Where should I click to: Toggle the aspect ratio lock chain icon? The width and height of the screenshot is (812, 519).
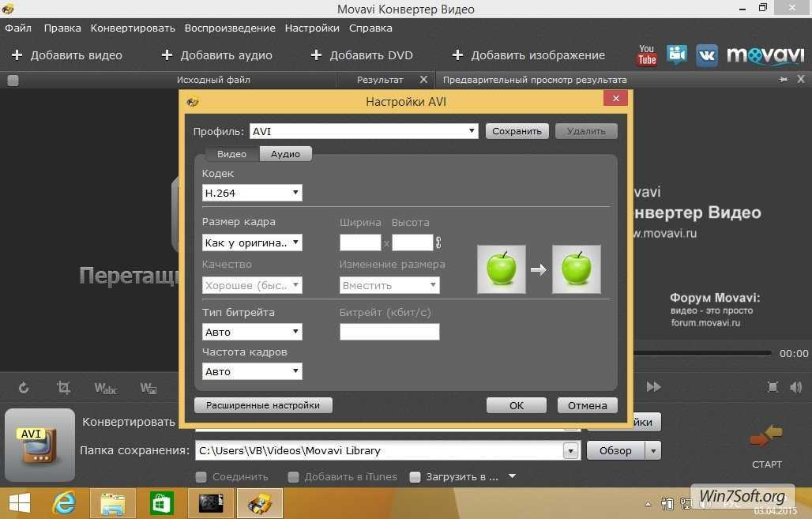[x=438, y=243]
